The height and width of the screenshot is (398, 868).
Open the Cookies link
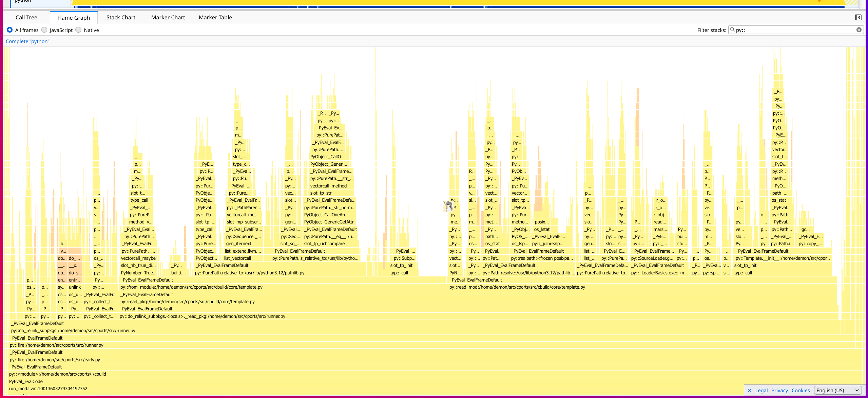801,391
